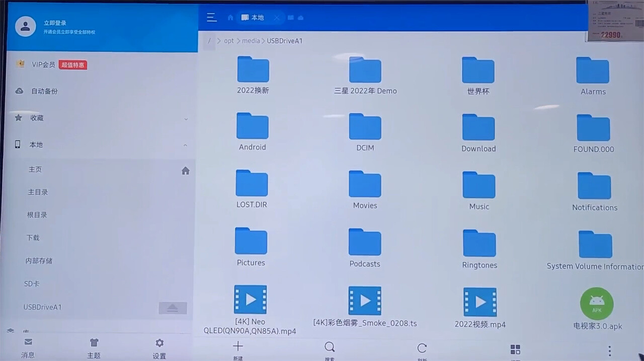This screenshot has width=644, height=361.
Task: Switch to grid view layout
Action: coord(515,349)
